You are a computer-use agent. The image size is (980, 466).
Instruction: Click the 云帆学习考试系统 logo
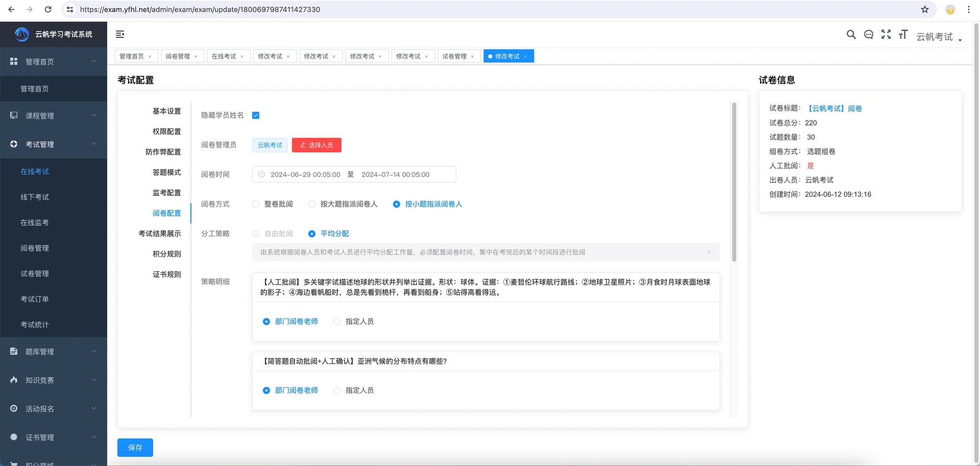coord(54,34)
